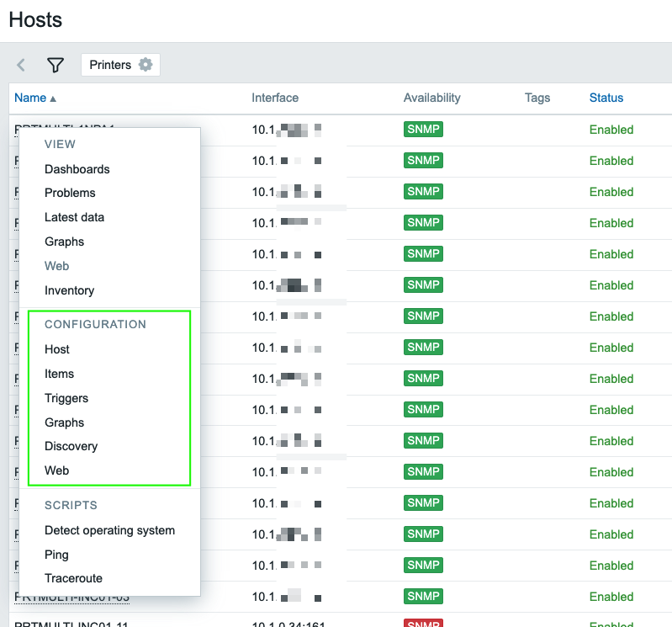Open Latest data for this host

74,217
